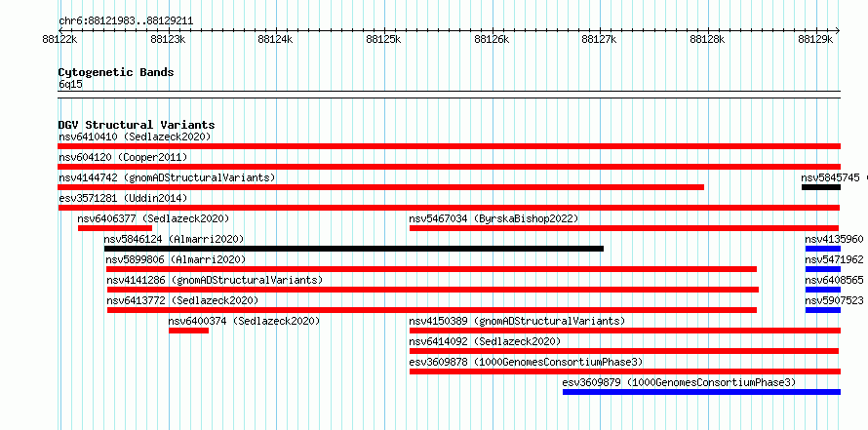Click esv3609878 (1000GenomesConsortiumPhase3) label

pos(526,362)
